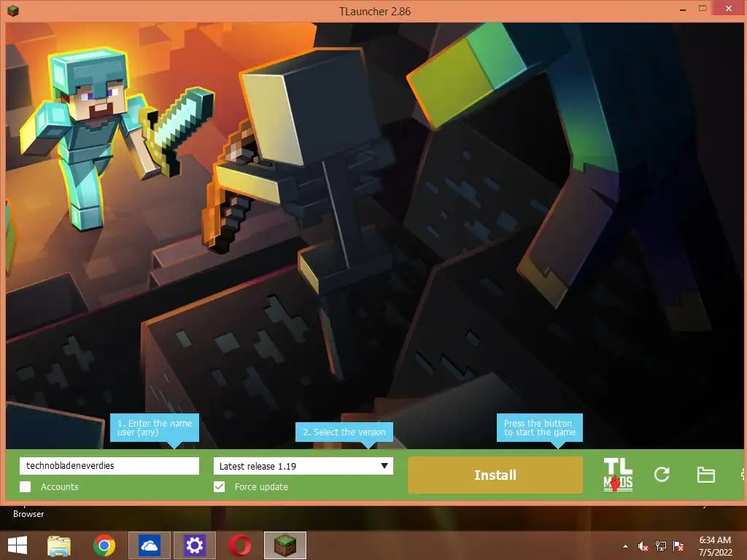Open the network tray icon
This screenshot has height=560, width=747.
[661, 546]
